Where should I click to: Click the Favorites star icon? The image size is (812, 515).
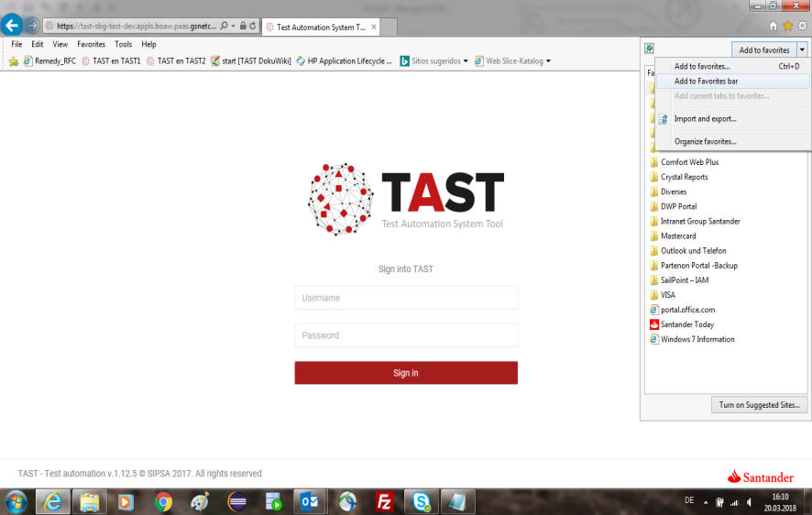click(787, 26)
